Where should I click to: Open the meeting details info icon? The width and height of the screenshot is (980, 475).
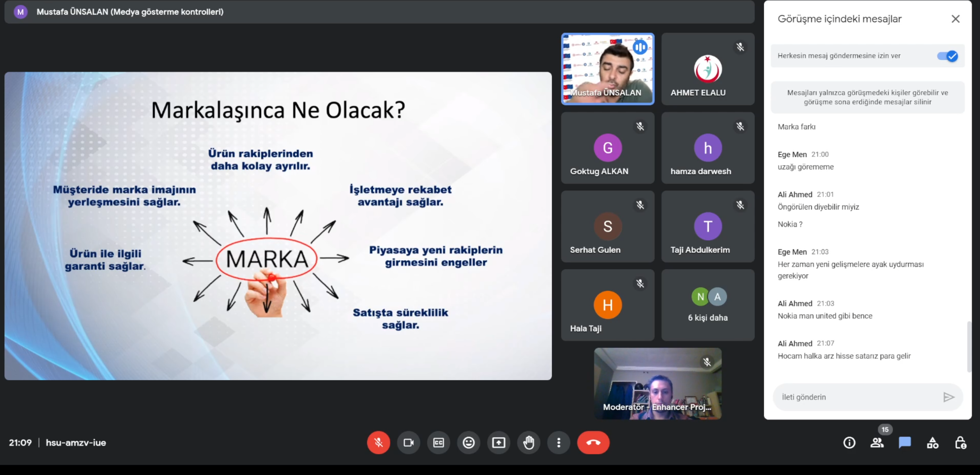tap(849, 442)
